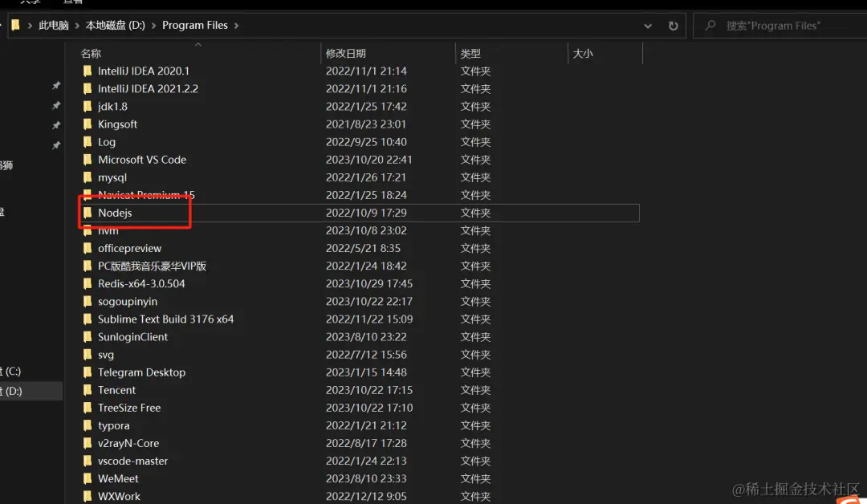Click the 此电脑 breadcrumb
867x504 pixels.
pyautogui.click(x=54, y=26)
